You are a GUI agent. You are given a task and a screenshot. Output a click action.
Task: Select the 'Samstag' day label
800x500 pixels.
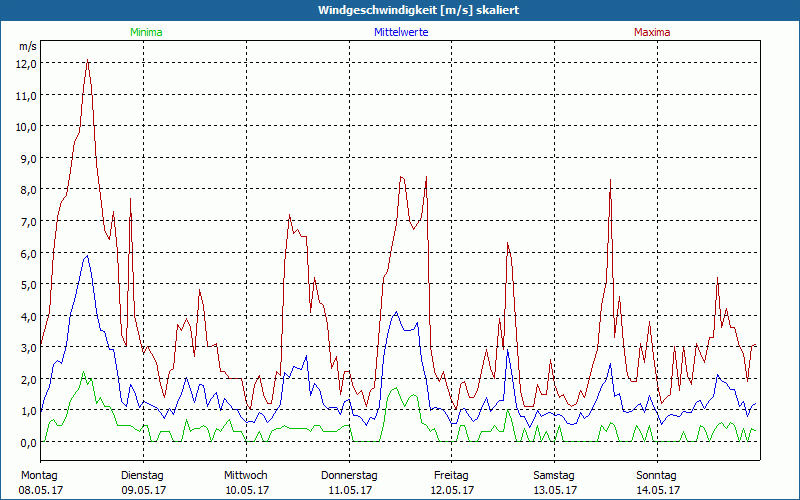pyautogui.click(x=554, y=475)
